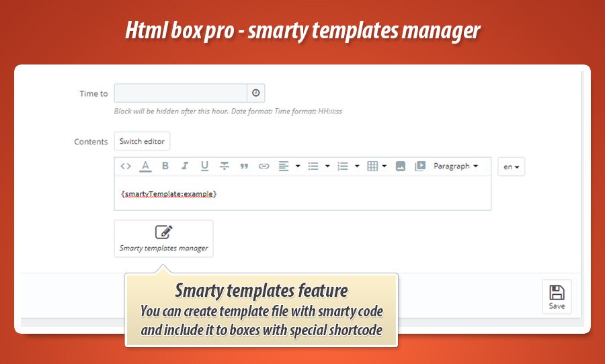Screen dimensions: 605x364
Task: Toggle source code view icon
Action: point(126,166)
